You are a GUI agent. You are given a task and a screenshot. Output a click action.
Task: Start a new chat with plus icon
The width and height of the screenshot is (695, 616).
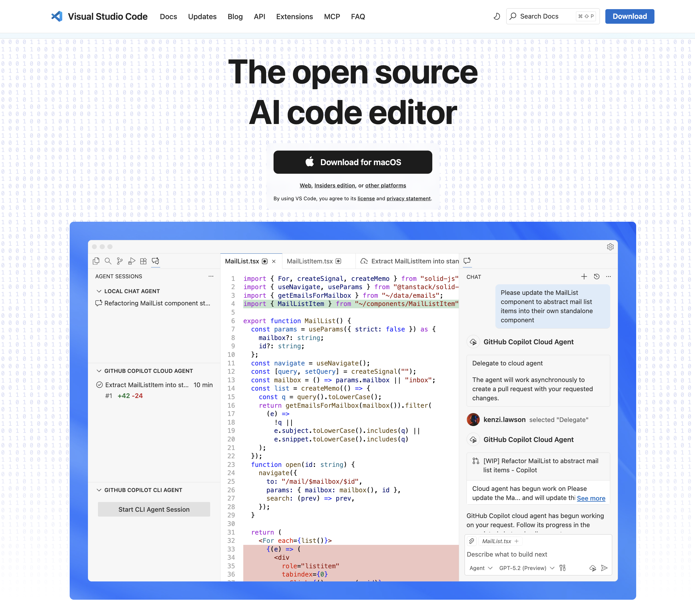pos(584,277)
